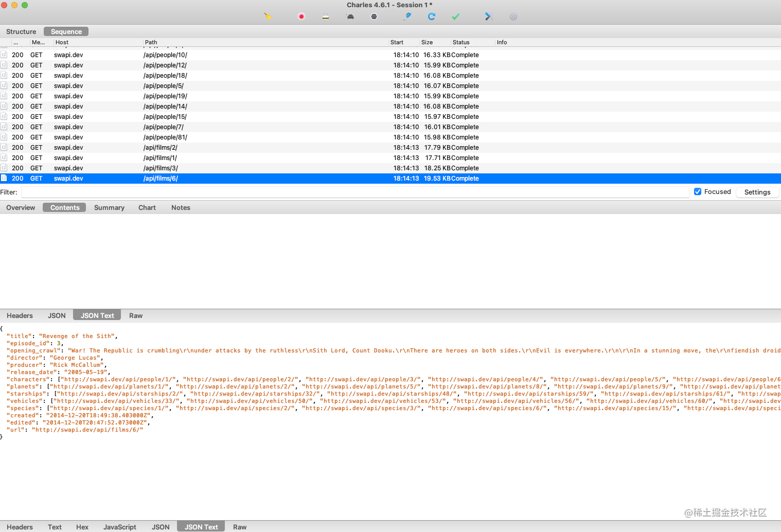Viewport: 781px width, 532px height.
Task: Click the "Revenge of the Sith" title value
Action: (77, 336)
